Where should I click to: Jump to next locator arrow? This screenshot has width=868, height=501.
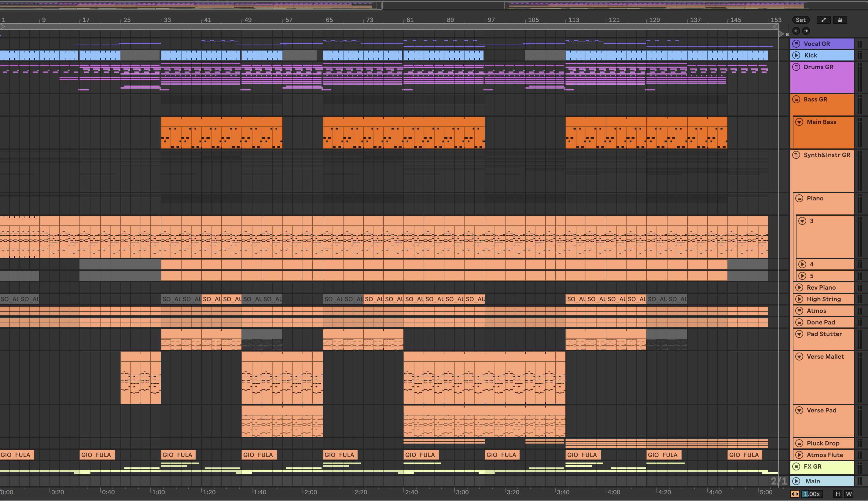806,31
